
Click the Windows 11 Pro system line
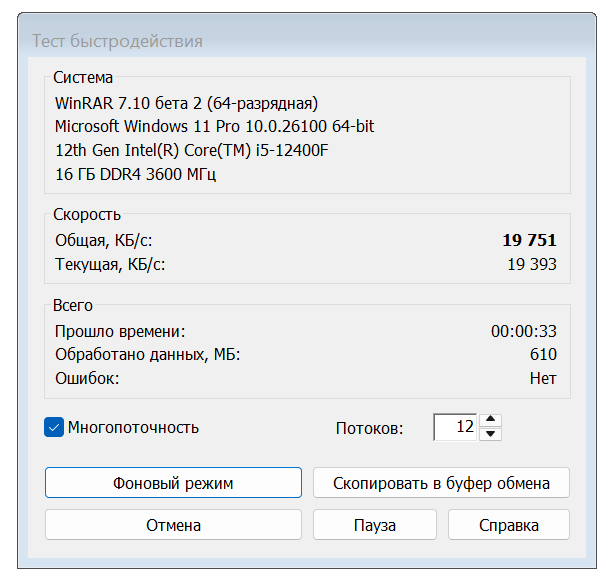(x=214, y=127)
